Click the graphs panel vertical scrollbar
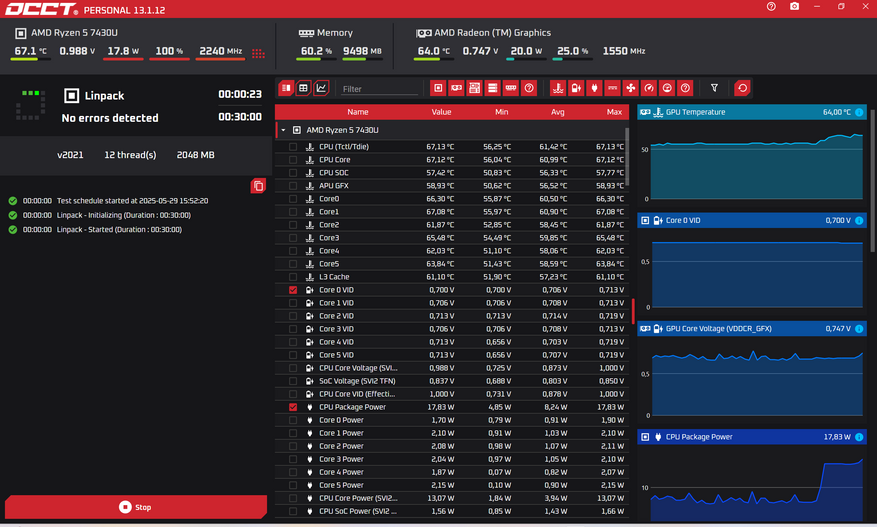This screenshot has height=527, width=877. tap(873, 179)
